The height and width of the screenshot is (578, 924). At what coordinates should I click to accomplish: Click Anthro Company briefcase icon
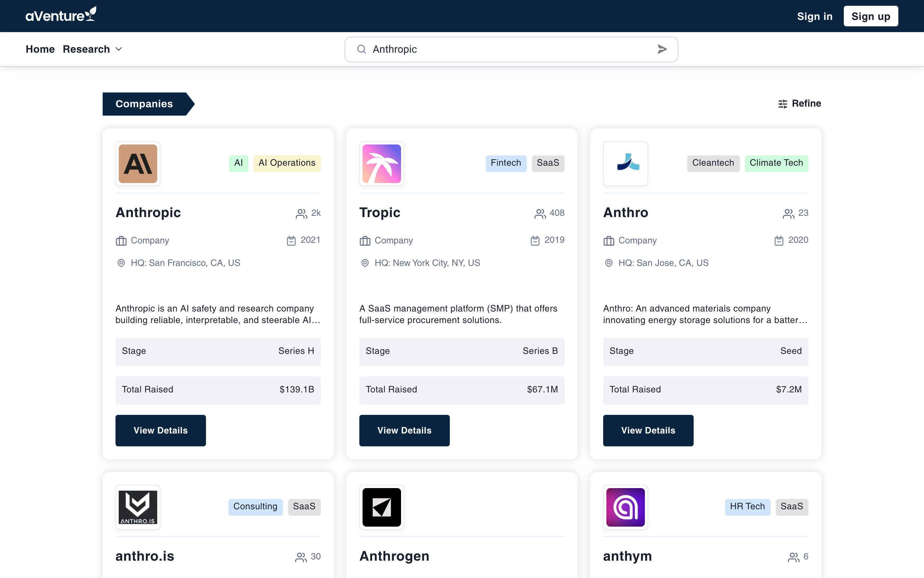point(609,241)
